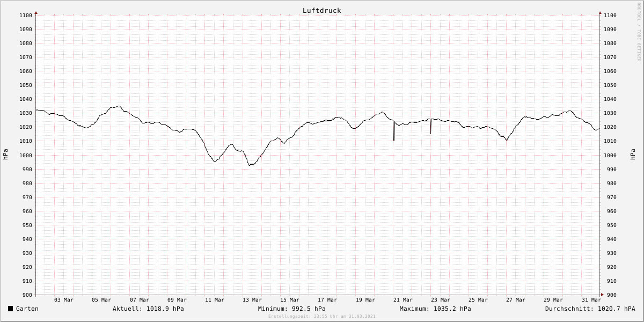This screenshot has width=644, height=322.
Task: Click the 27 Mar date label
Action: point(516,300)
